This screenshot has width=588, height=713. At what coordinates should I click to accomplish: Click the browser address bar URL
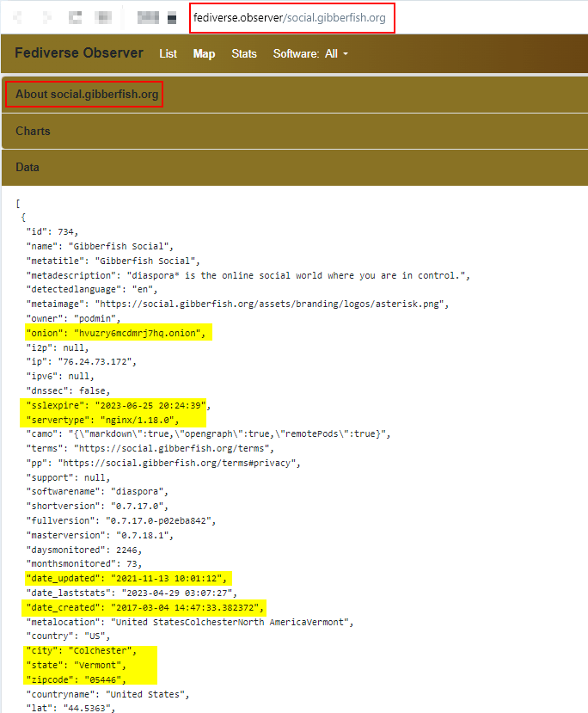point(290,18)
